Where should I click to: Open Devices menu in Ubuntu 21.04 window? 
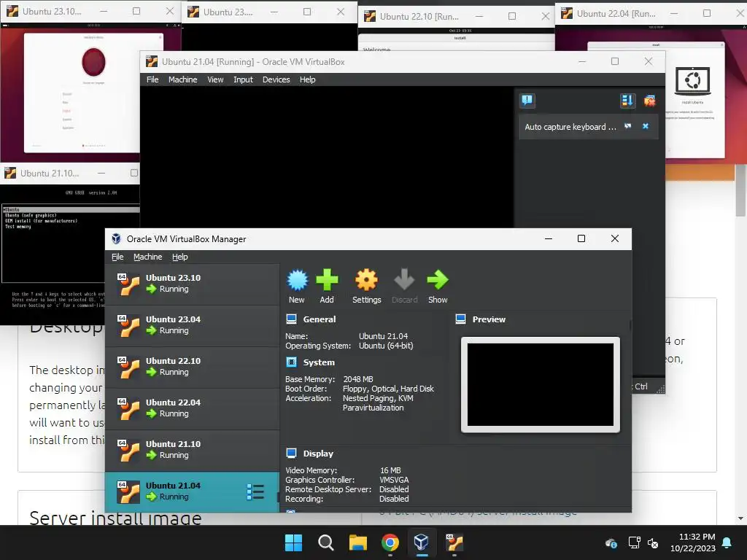(276, 79)
